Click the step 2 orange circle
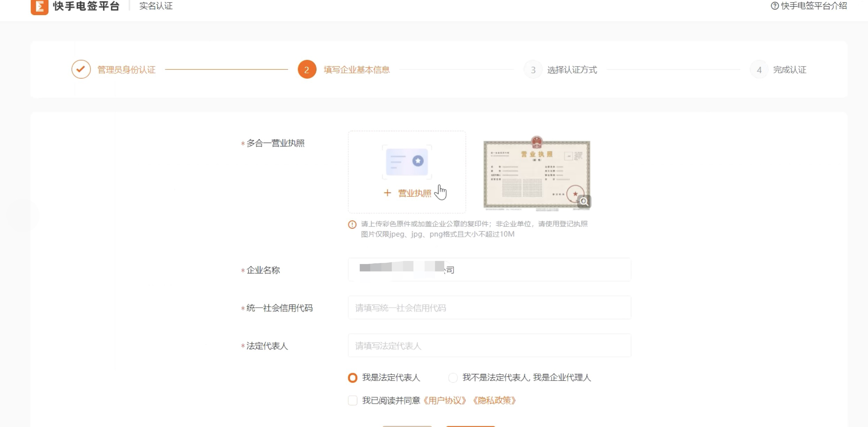Viewport: 868px width, 427px height. 307,69
